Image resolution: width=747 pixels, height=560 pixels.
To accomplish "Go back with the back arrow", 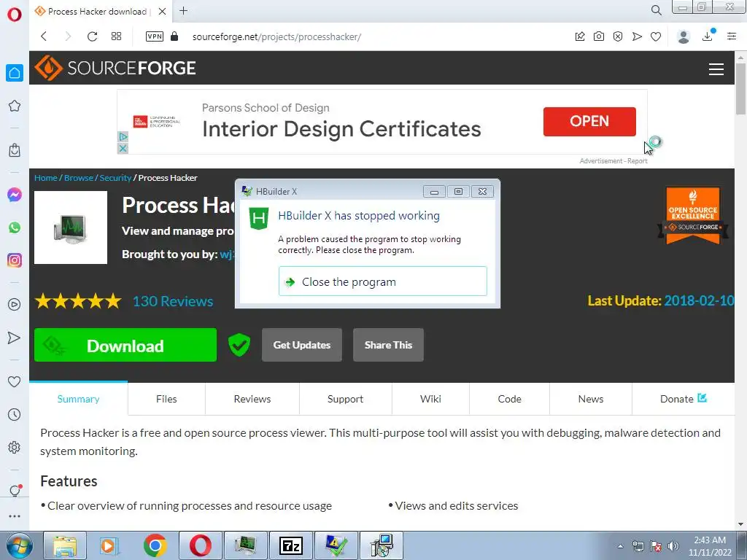I will click(44, 36).
